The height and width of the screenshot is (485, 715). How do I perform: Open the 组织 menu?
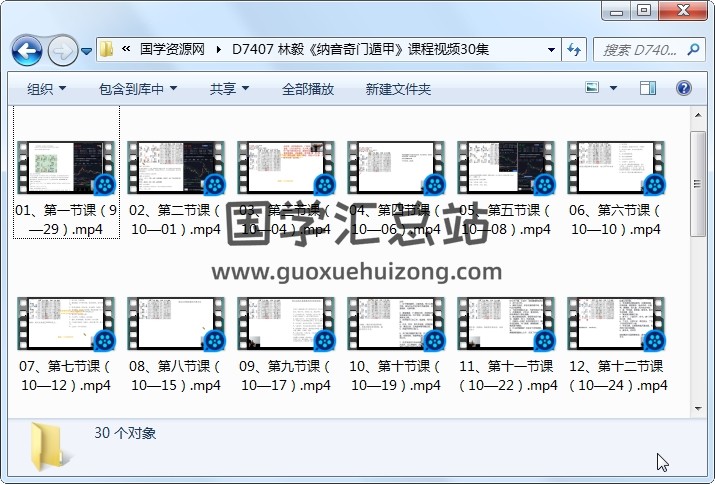coord(46,89)
